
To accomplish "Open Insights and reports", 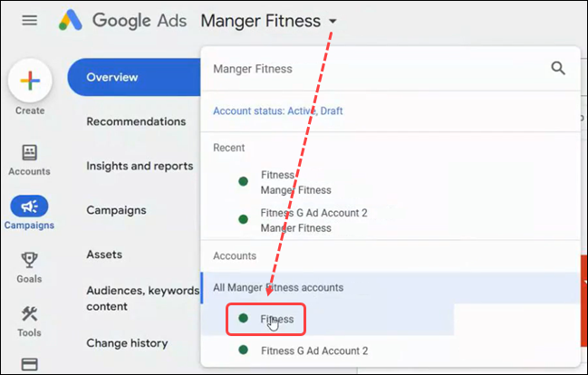I will [140, 166].
